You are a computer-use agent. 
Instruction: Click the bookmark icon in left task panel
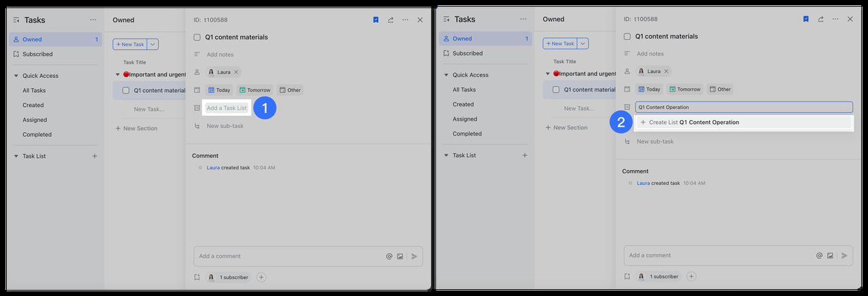pos(376,20)
